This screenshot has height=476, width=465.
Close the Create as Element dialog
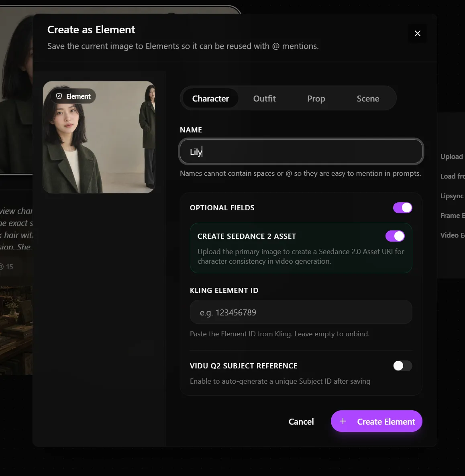click(x=417, y=33)
